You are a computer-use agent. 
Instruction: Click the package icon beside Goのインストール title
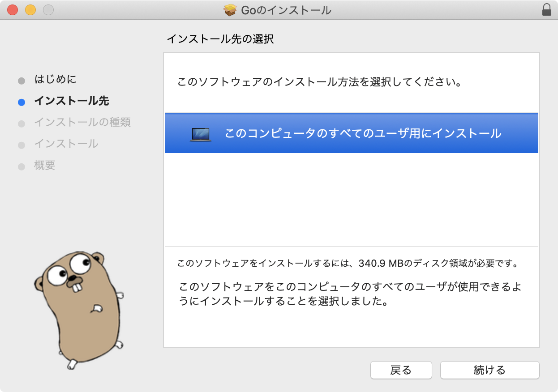pyautogui.click(x=230, y=10)
